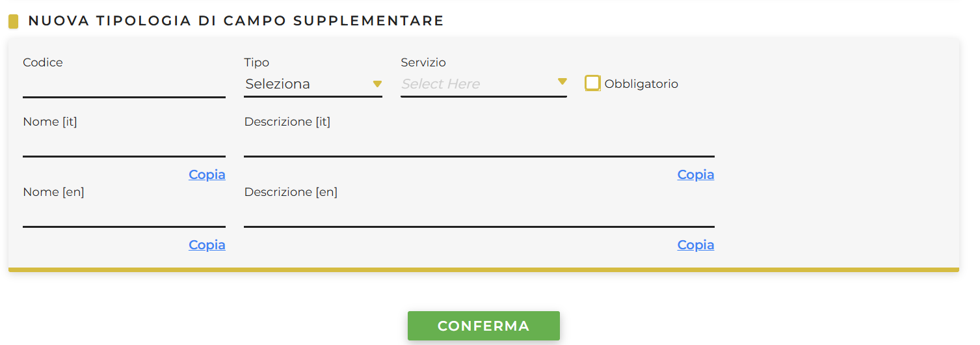Focus the Descrizione [it] input field
980x345 pixels.
click(479, 145)
